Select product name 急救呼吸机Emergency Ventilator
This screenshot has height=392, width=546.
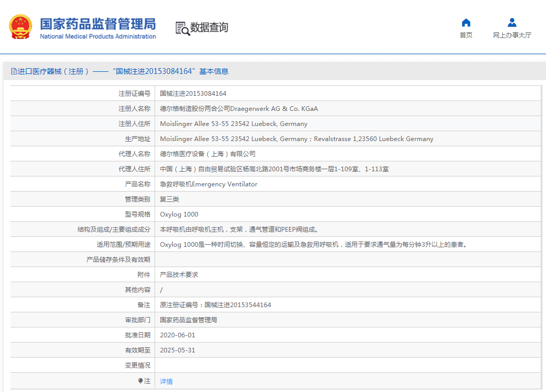coord(209,184)
